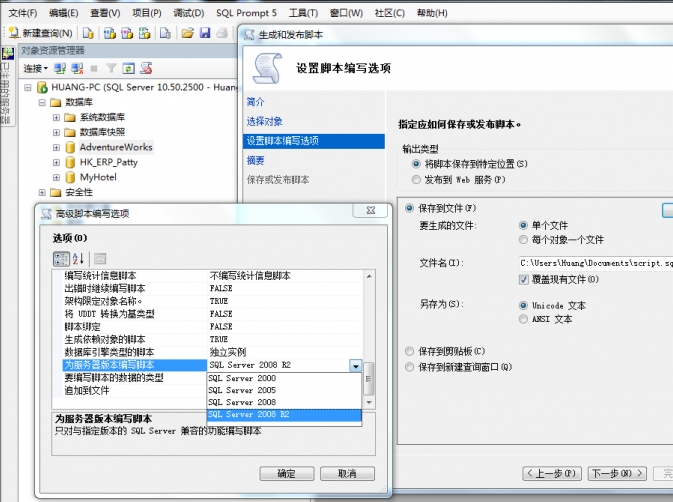Screen dimensions: 673x502
Task: Click the Alphabetical sort icon in options dialog
Action: point(78,258)
